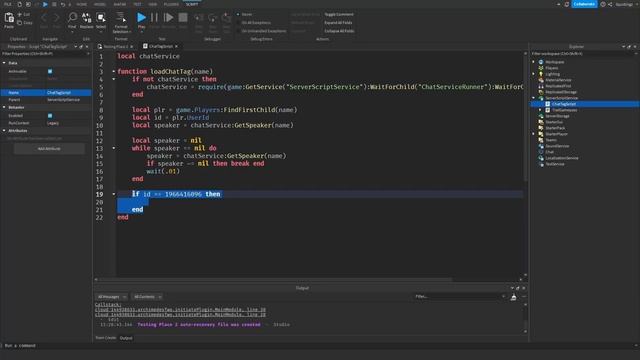
Task: Click the Undo icon in title bar
Action: pos(62,4)
